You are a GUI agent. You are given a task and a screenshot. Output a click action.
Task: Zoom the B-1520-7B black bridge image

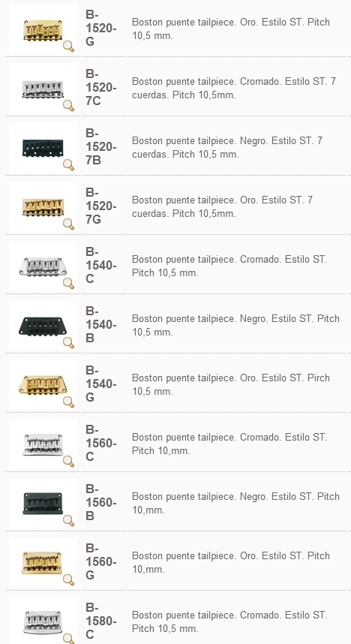point(68,164)
